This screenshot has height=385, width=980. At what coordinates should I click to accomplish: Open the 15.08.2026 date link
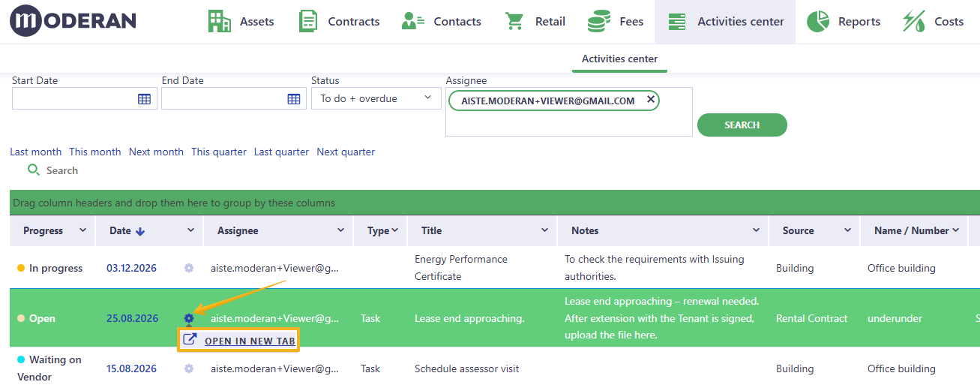pos(131,368)
